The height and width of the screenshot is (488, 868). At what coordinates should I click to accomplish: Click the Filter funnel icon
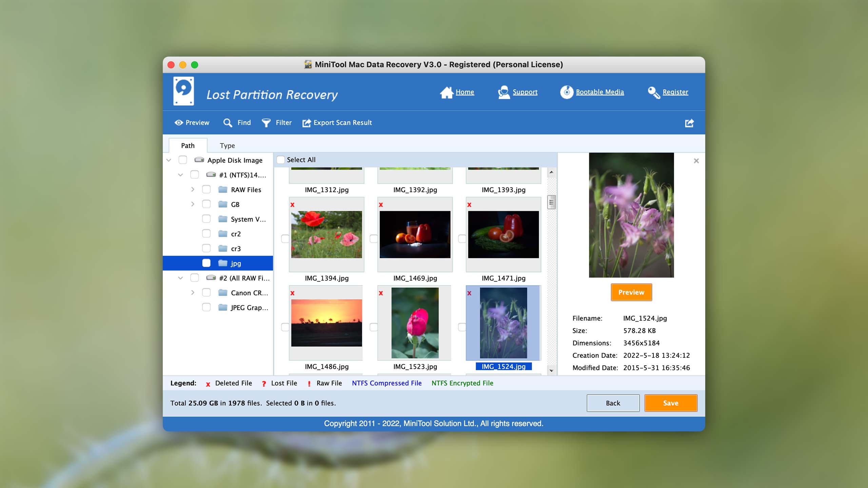pyautogui.click(x=266, y=123)
